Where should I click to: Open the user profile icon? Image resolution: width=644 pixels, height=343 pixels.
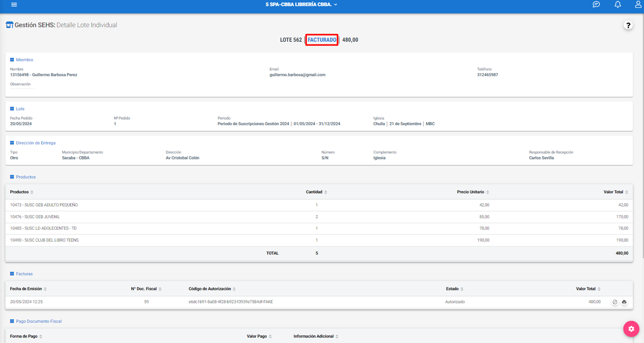638,4
